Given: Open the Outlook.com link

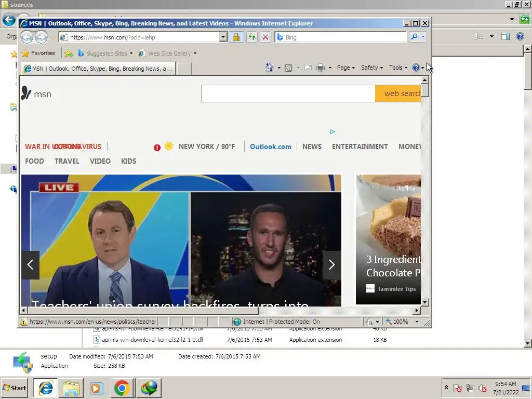Looking at the screenshot, I should click(x=270, y=147).
